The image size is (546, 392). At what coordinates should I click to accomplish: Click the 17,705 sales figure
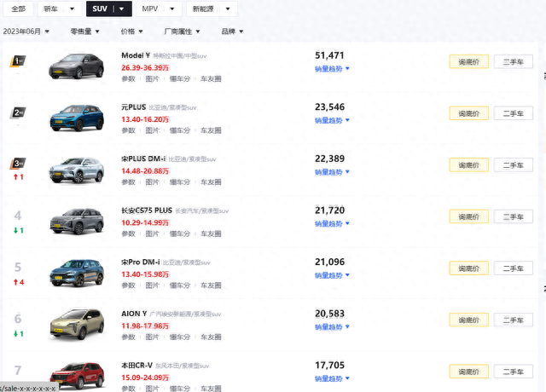[x=329, y=366]
